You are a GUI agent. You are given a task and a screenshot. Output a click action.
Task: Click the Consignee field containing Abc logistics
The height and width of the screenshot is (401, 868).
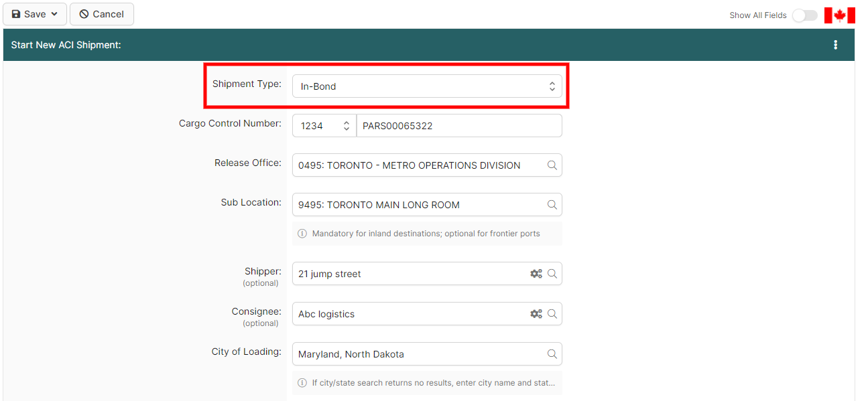point(409,314)
